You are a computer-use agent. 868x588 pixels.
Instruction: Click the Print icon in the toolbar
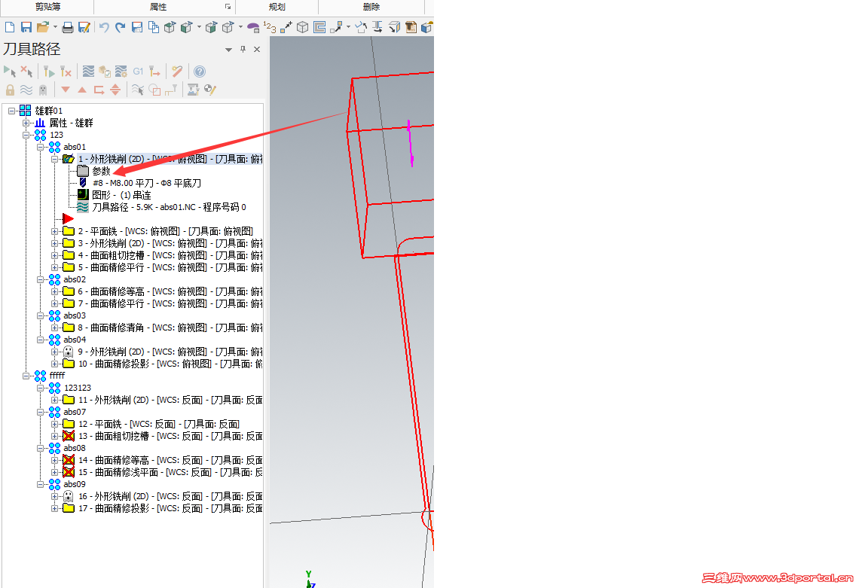(x=68, y=27)
